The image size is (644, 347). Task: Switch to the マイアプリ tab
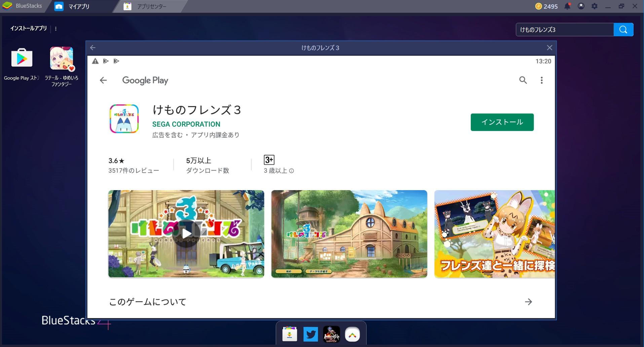point(79,6)
